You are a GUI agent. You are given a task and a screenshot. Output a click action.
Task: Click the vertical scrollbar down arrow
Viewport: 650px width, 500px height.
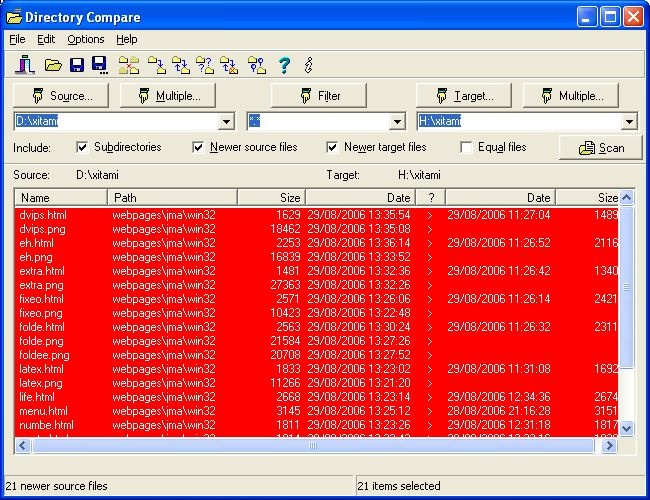pos(626,428)
